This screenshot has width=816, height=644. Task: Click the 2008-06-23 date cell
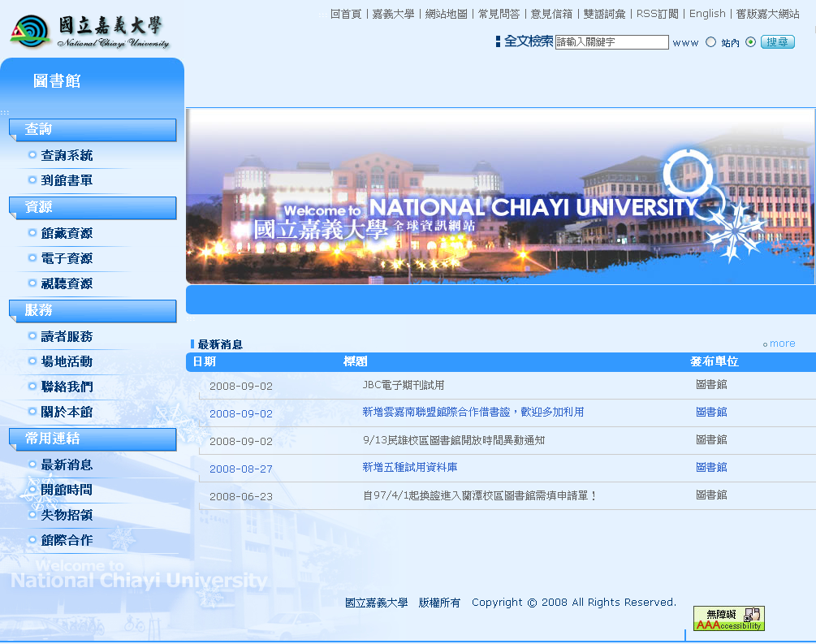click(x=241, y=496)
